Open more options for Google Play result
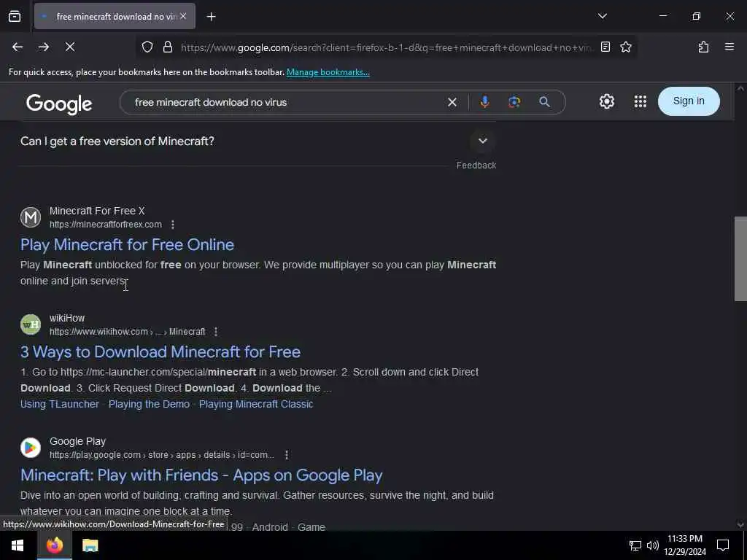This screenshot has width=747, height=560. point(286,455)
